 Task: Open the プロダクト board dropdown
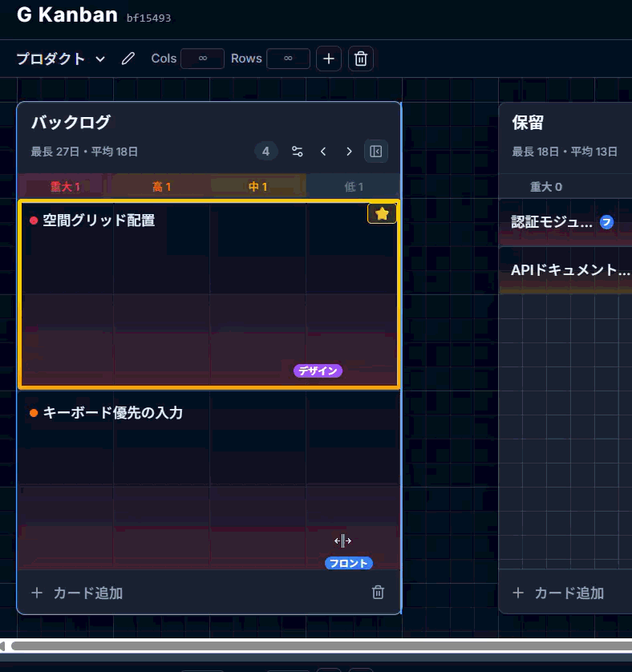tap(60, 59)
